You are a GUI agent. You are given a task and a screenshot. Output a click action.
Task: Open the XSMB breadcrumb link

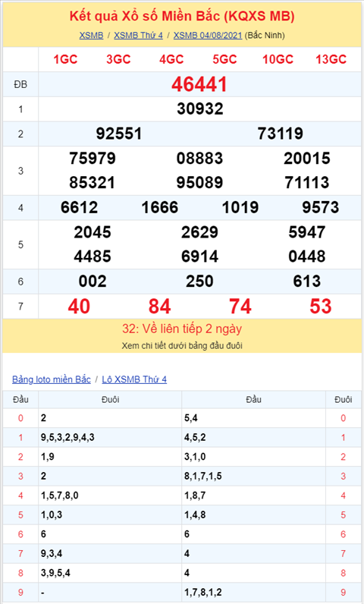pyautogui.click(x=91, y=36)
